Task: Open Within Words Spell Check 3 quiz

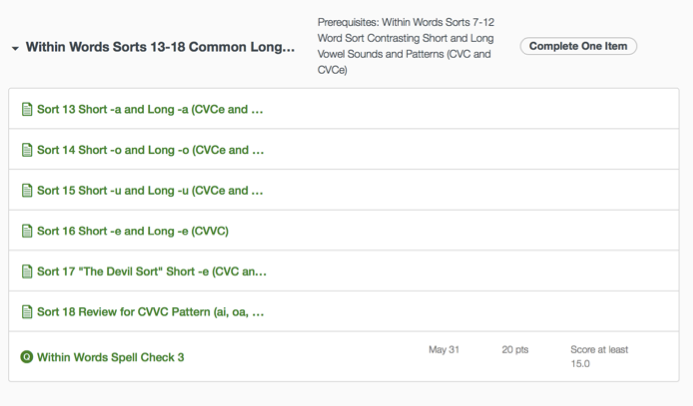Action: coord(110,357)
